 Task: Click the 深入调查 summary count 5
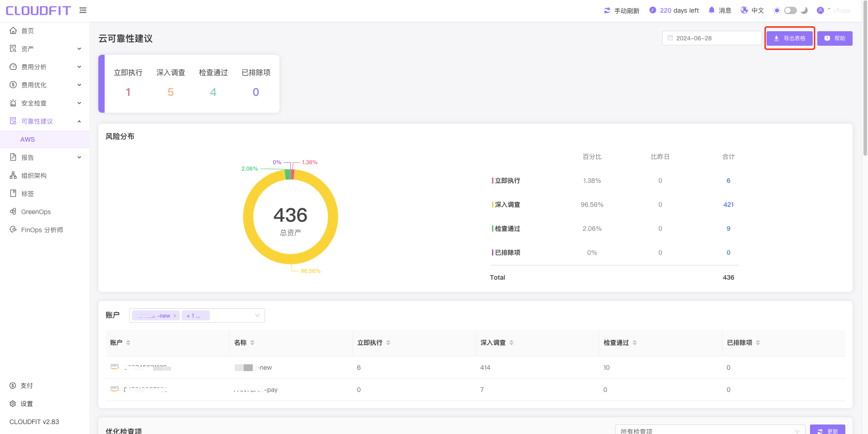click(171, 92)
